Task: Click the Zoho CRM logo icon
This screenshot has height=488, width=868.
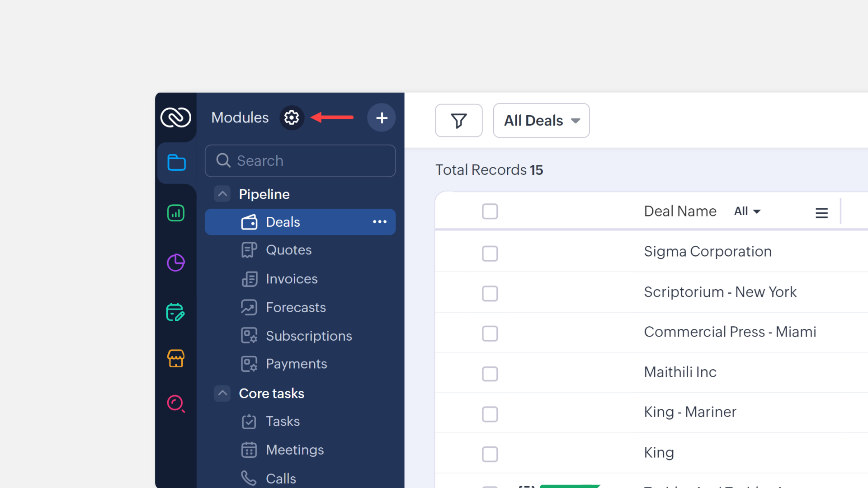Action: [x=176, y=117]
